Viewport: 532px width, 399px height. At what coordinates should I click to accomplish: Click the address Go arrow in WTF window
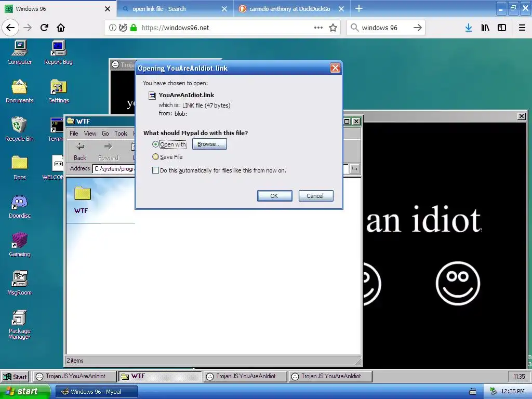tap(354, 169)
